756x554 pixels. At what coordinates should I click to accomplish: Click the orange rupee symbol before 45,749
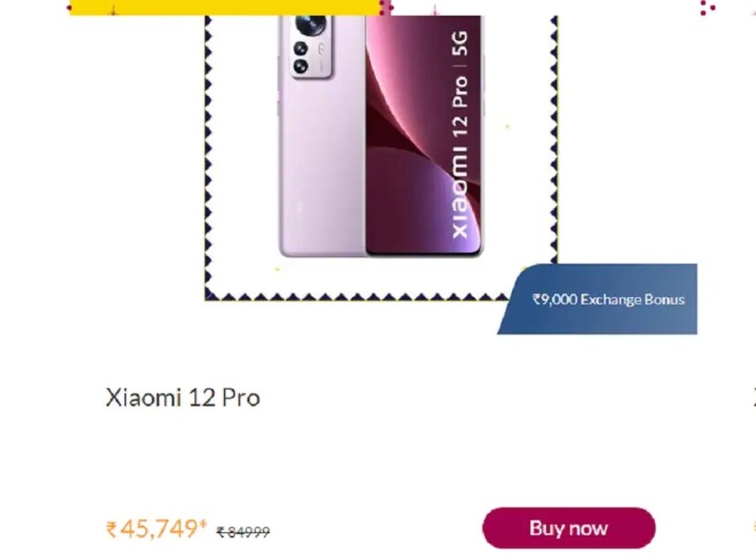(x=111, y=529)
